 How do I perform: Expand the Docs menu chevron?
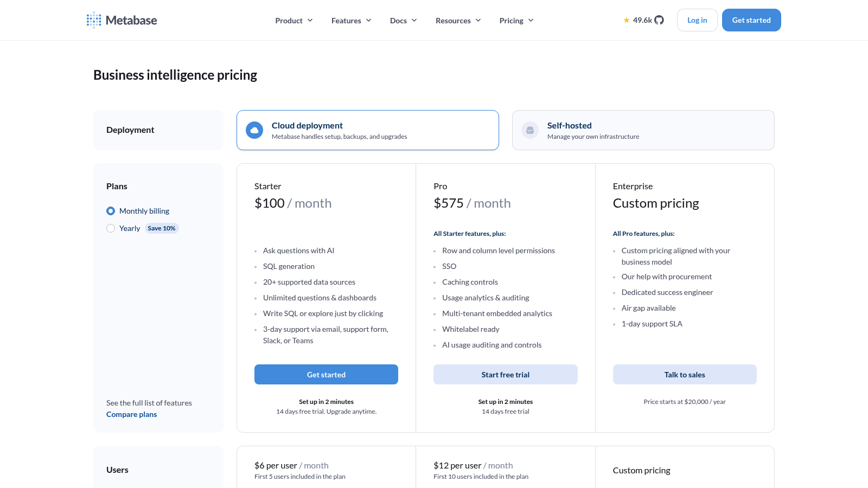click(x=414, y=21)
